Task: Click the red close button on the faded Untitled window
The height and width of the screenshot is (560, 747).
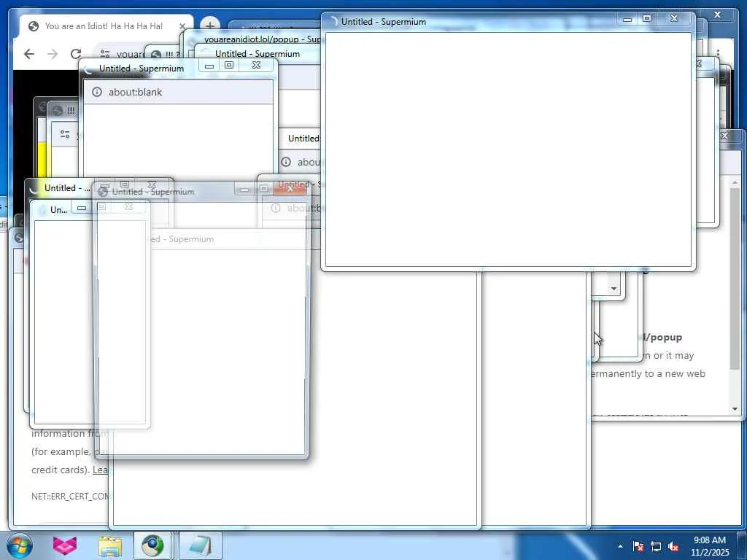Action: pos(290,189)
